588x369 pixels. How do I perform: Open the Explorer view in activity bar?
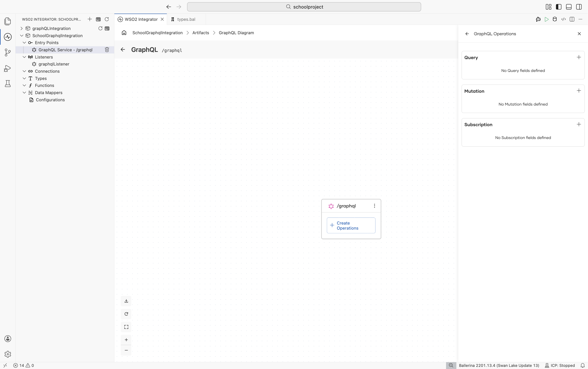8,21
